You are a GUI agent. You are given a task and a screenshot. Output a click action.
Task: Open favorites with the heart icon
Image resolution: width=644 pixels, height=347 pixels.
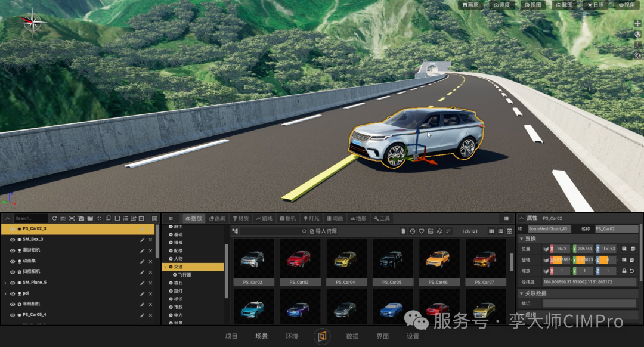(422, 231)
